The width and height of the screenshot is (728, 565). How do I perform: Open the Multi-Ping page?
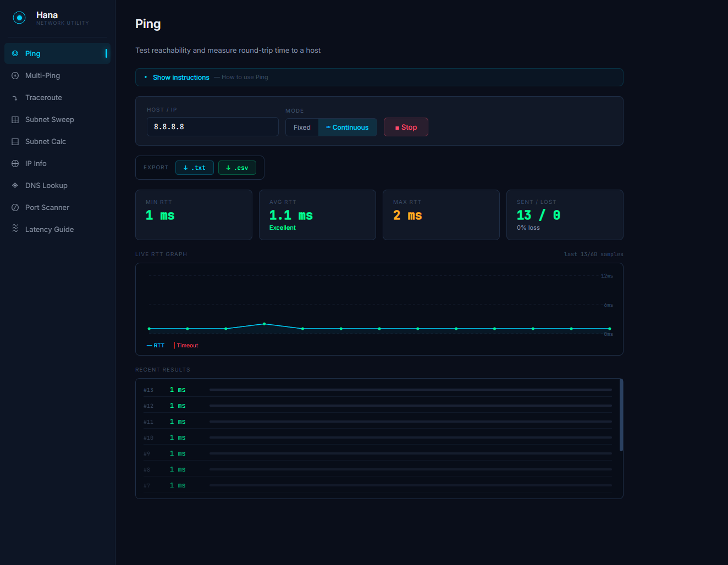pyautogui.click(x=57, y=75)
